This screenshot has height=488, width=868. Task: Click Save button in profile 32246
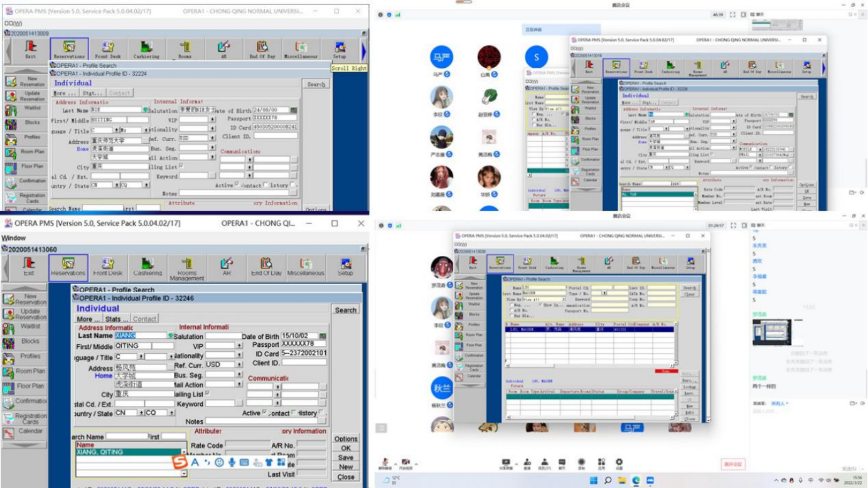coord(346,458)
